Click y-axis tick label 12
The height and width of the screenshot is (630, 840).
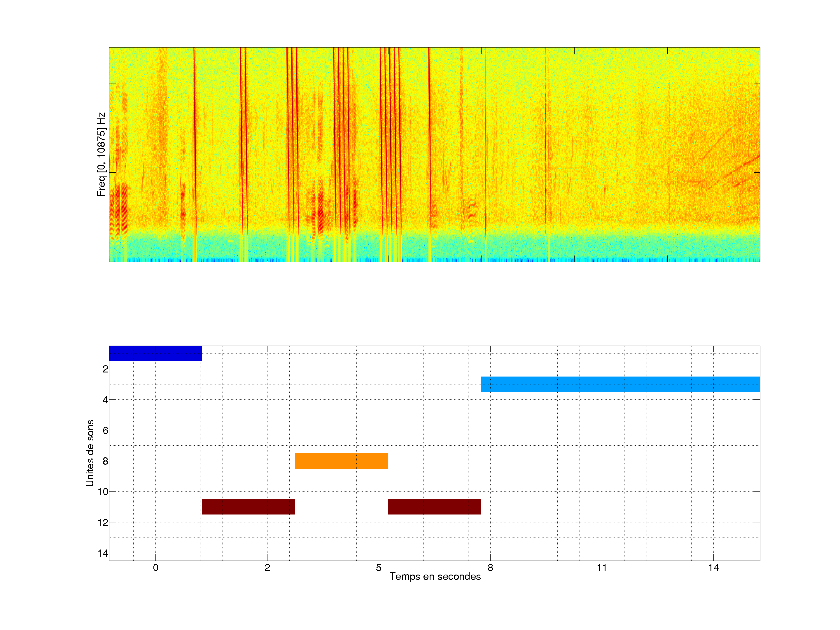click(x=103, y=523)
